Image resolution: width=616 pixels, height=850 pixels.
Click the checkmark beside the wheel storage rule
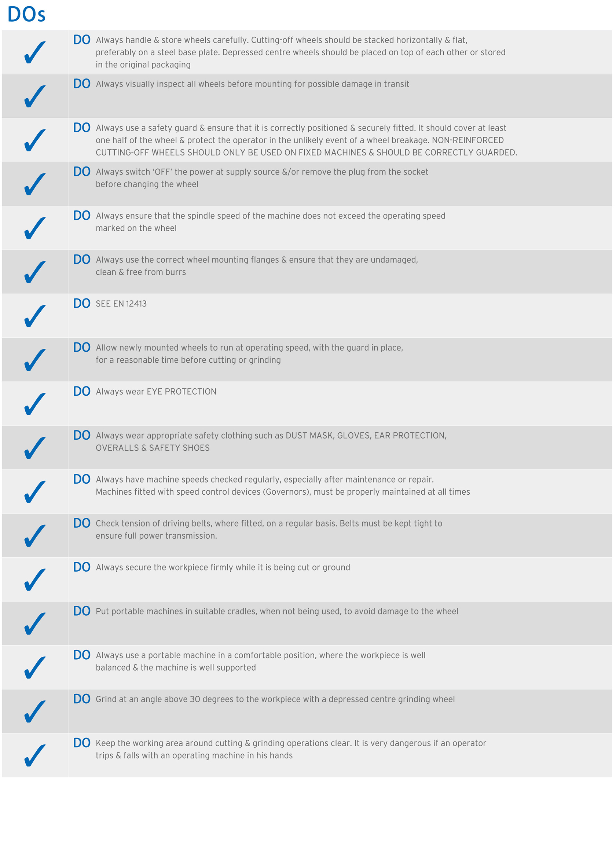[x=35, y=52]
